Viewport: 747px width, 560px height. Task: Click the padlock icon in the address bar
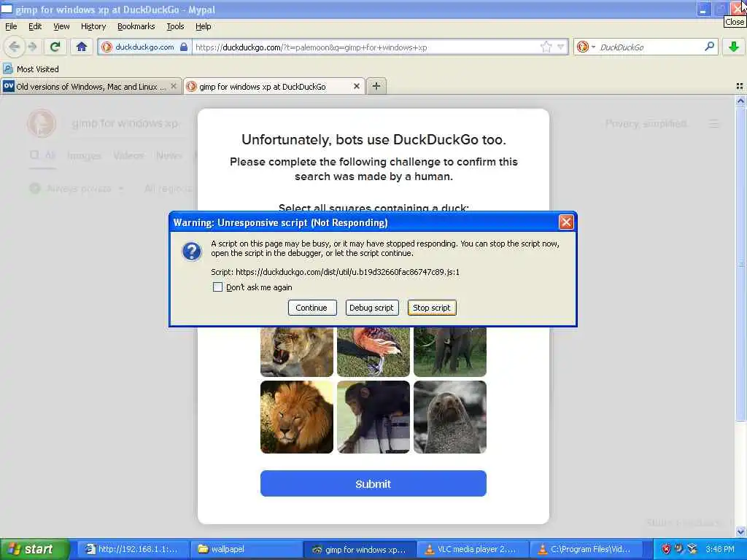coord(184,47)
